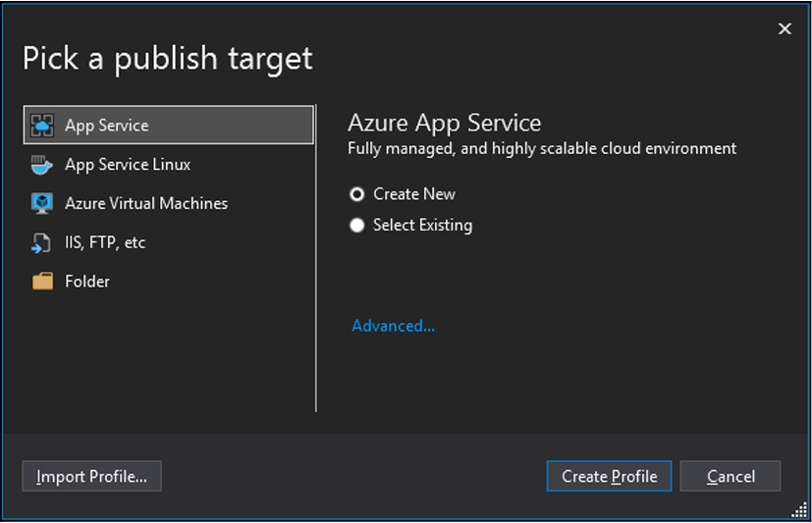Screen dimensions: 812x523
Task: Click the Select Existing option text
Action: [422, 226]
